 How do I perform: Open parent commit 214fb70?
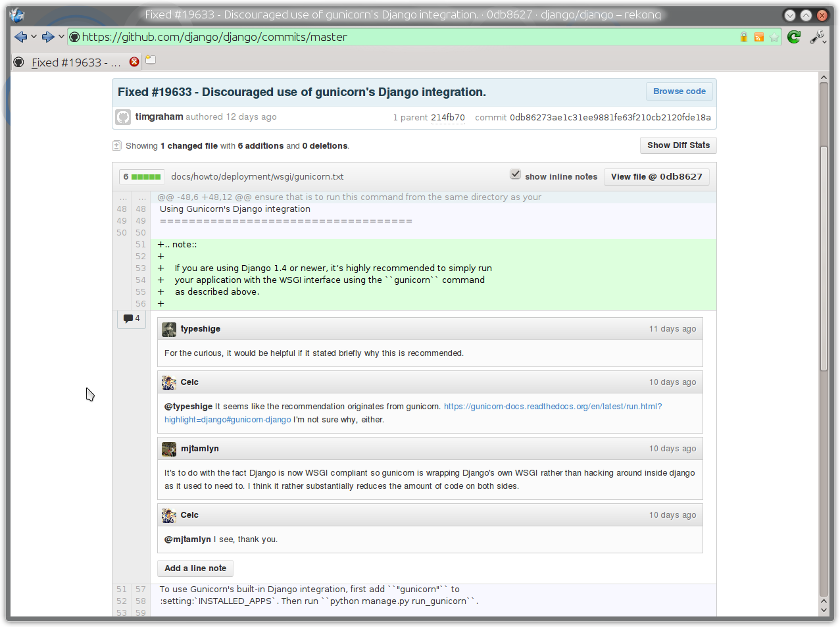pos(448,118)
